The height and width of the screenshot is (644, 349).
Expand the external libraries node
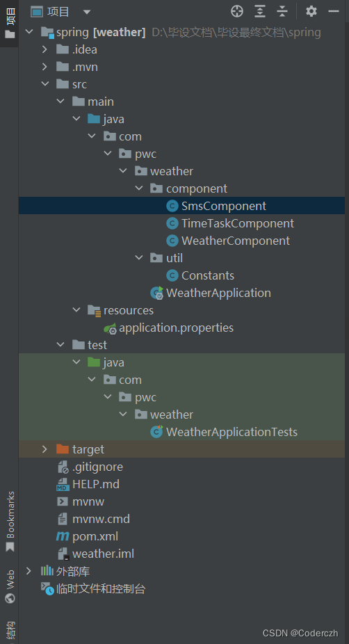click(x=29, y=571)
